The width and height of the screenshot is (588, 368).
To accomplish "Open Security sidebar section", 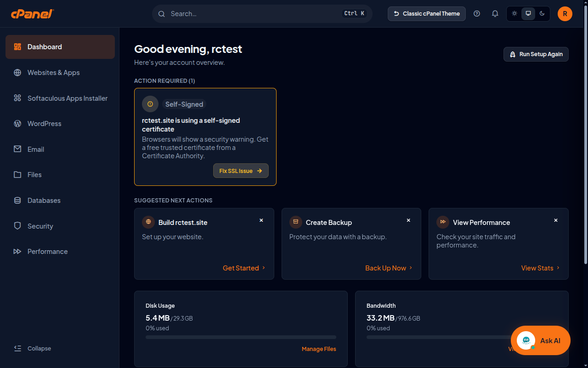I will [x=60, y=226].
